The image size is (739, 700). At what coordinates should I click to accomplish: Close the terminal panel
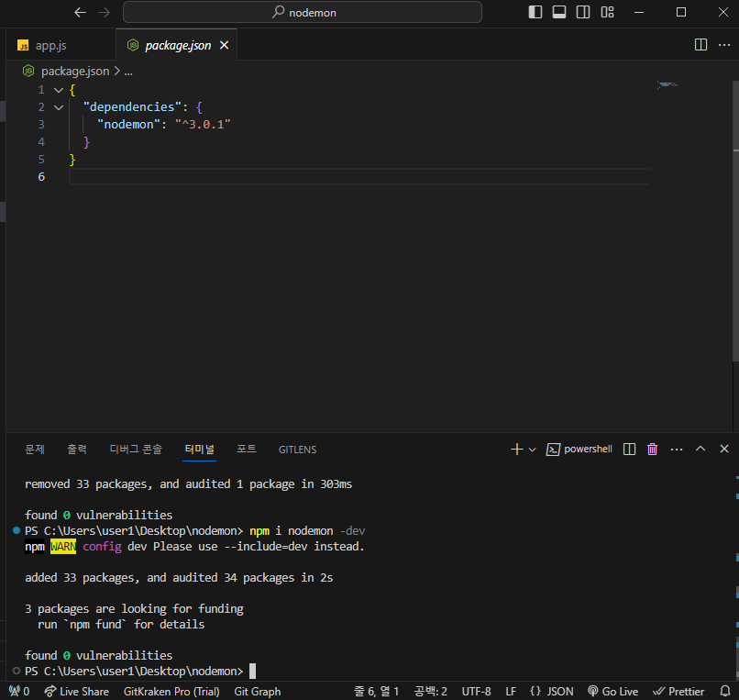pyautogui.click(x=724, y=449)
